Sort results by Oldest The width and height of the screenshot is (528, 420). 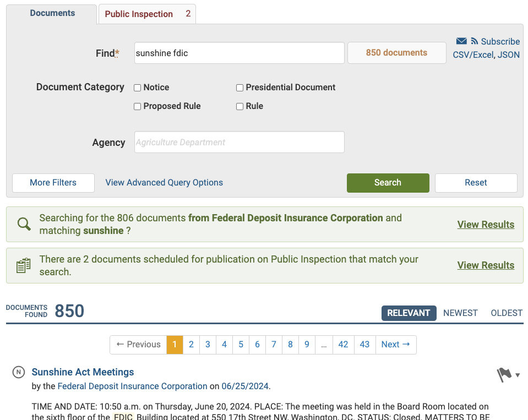click(507, 313)
